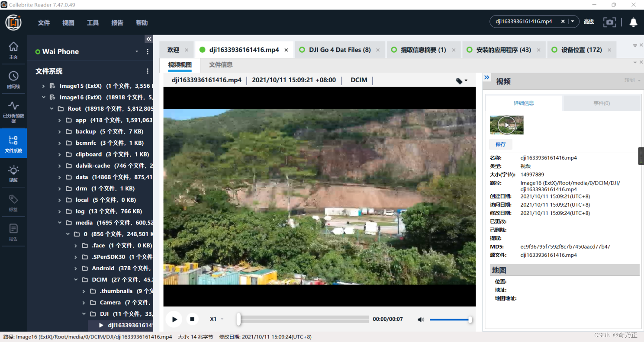This screenshot has height=342, width=644.
Task: Stop the video with the stop button
Action: click(193, 320)
